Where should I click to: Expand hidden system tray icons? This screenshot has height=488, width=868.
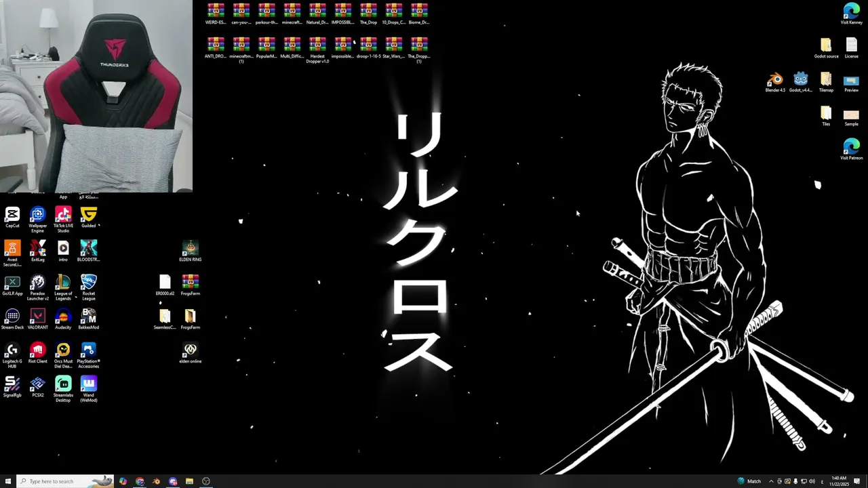(x=771, y=481)
